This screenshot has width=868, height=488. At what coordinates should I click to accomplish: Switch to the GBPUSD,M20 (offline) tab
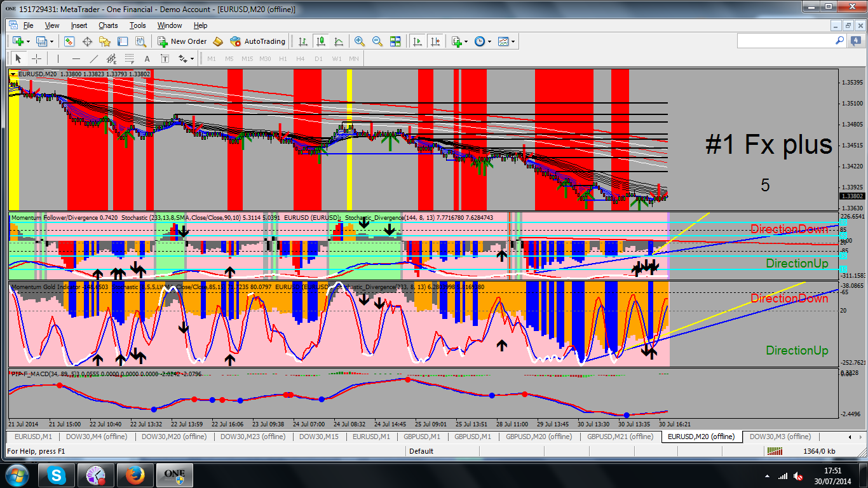coord(539,437)
